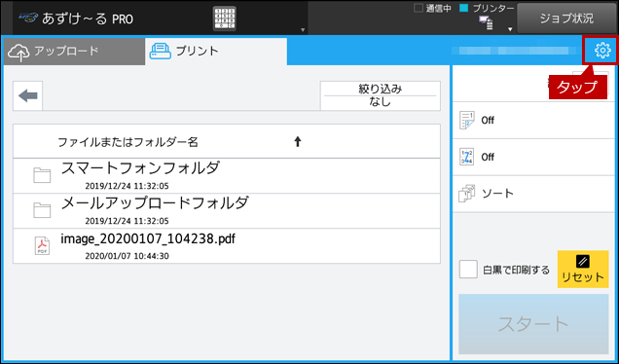
Task: Enable 白黒で印刷する checkbox
Action: coord(468,270)
